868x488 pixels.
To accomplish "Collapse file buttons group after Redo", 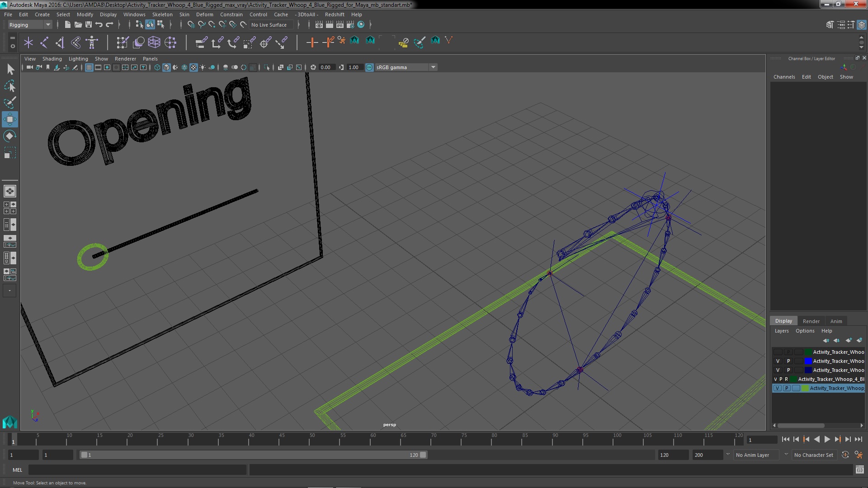I will click(119, 24).
